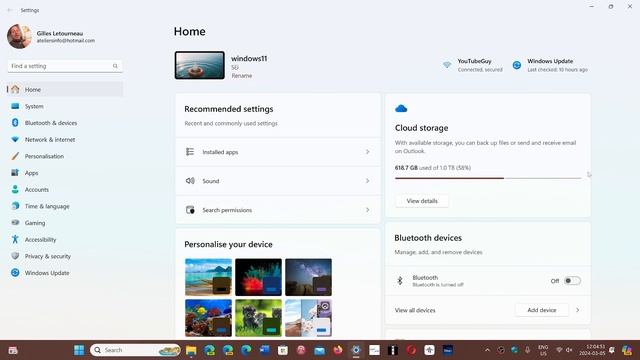Click the magnifier icon in Find a setting

116,66
